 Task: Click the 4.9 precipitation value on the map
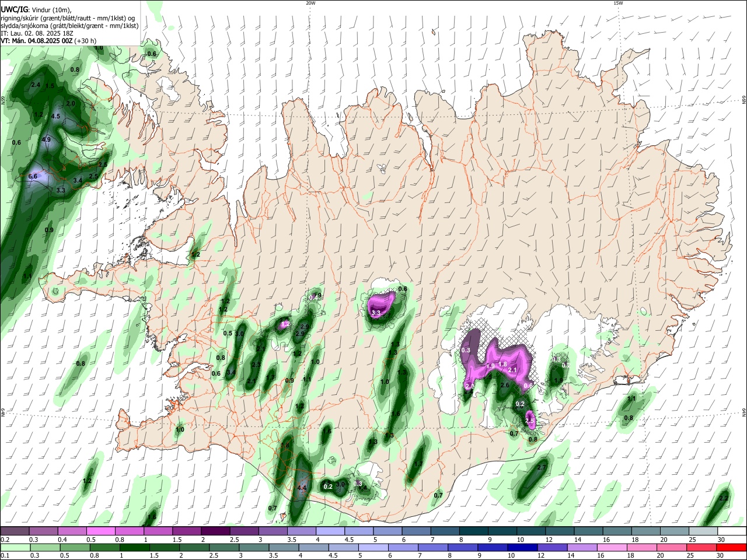pyautogui.click(x=47, y=139)
